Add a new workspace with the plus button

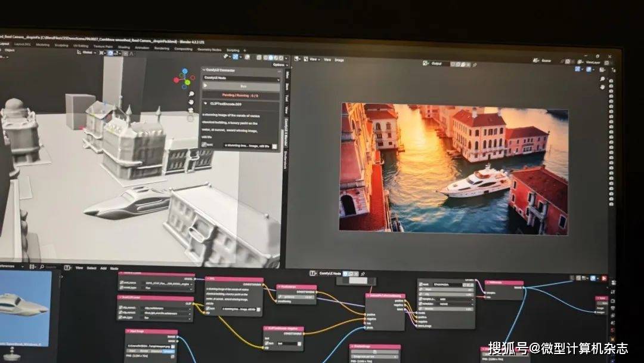245,51
